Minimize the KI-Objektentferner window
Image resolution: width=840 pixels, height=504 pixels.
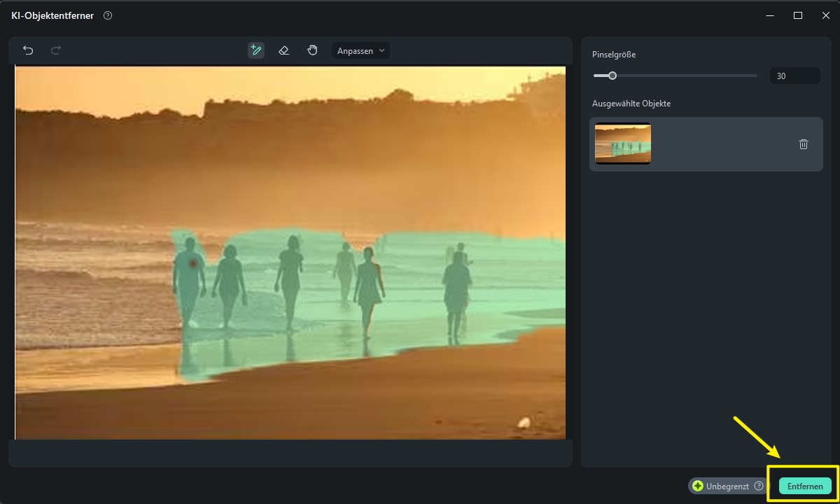pos(769,15)
